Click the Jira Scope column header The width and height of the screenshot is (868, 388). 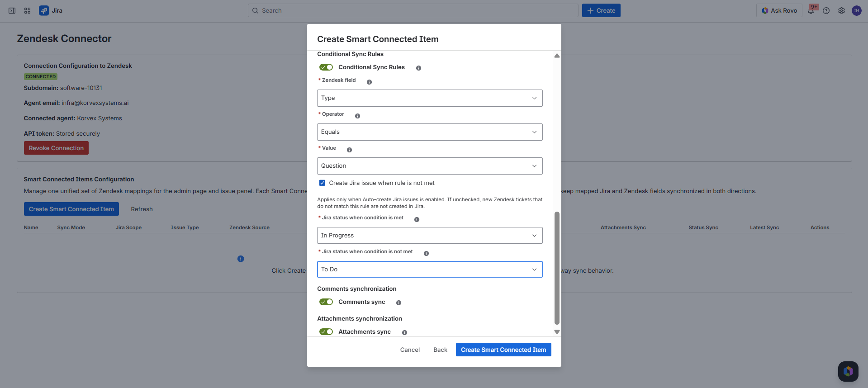pyautogui.click(x=128, y=227)
